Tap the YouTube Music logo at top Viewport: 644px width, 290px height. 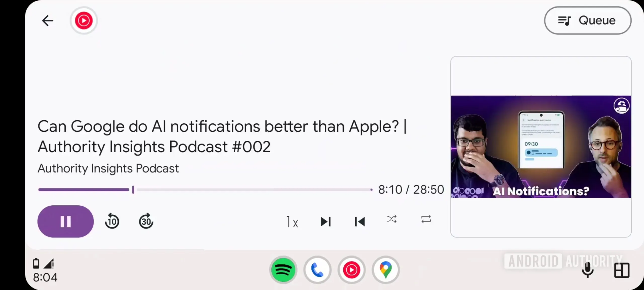(84, 21)
